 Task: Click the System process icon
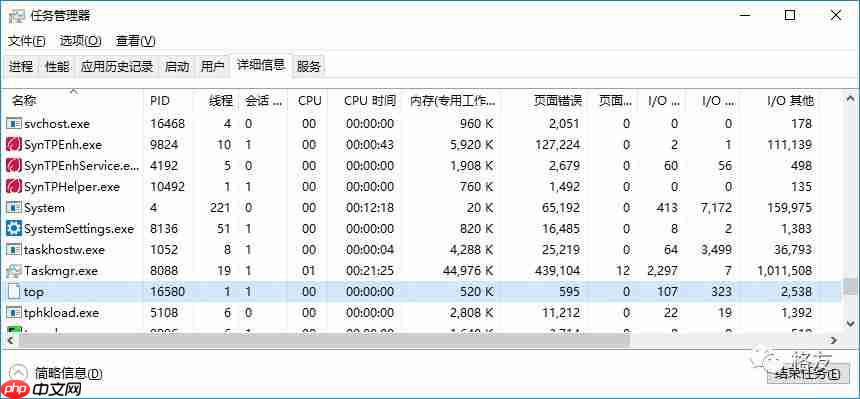(x=13, y=207)
